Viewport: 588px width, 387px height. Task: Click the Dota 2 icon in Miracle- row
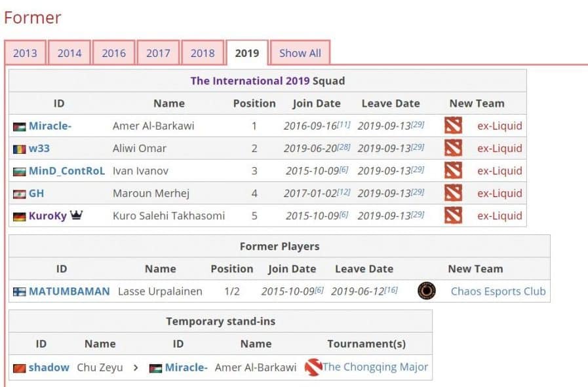(x=453, y=126)
